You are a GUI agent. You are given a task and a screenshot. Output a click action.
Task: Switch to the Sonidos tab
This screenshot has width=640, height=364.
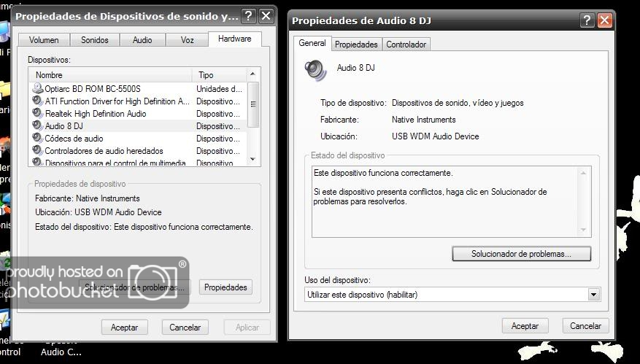(95, 40)
